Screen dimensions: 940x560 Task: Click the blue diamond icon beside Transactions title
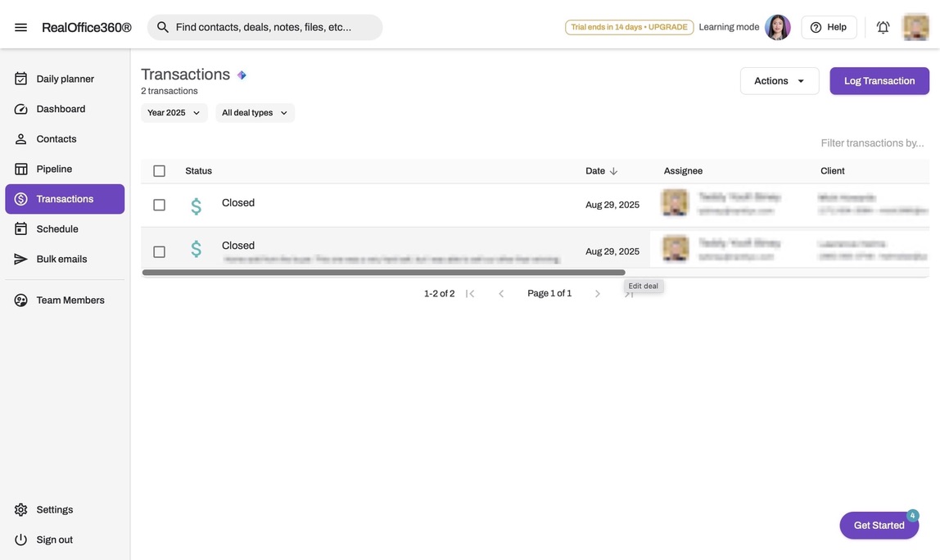pos(242,75)
